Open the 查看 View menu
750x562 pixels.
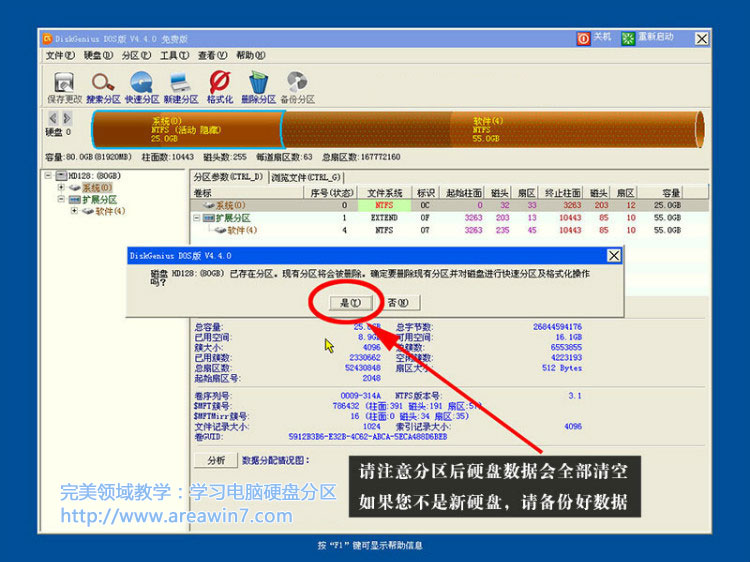coord(212,55)
